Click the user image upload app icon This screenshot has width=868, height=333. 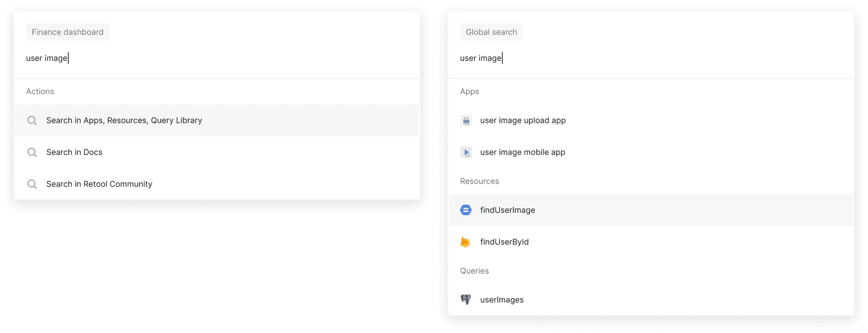[x=466, y=120]
